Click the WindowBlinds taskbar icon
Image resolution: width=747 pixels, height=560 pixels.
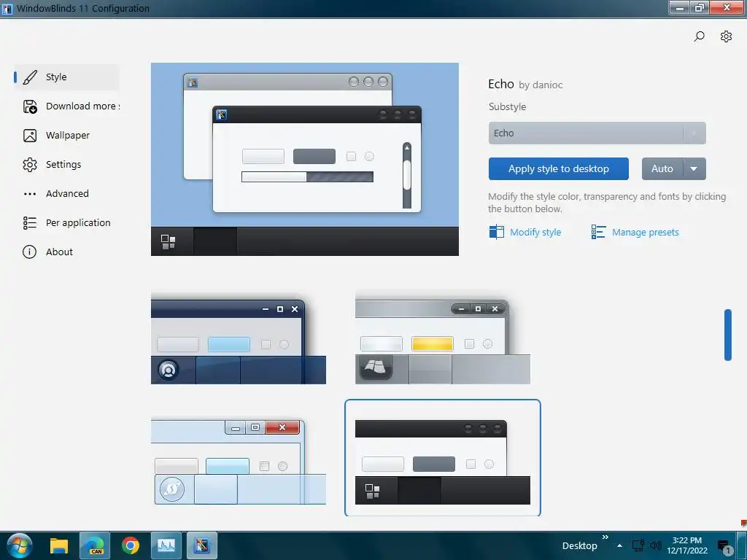pyautogui.click(x=201, y=545)
